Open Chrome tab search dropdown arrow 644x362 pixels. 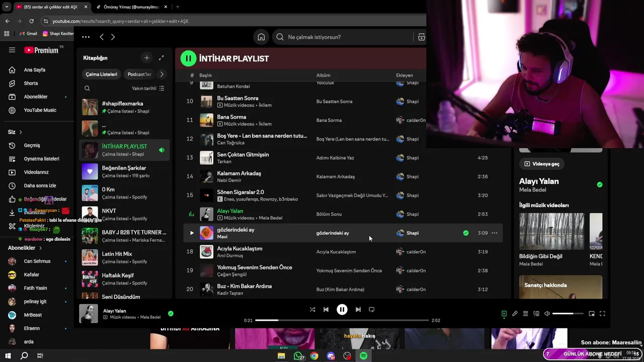tap(7, 7)
